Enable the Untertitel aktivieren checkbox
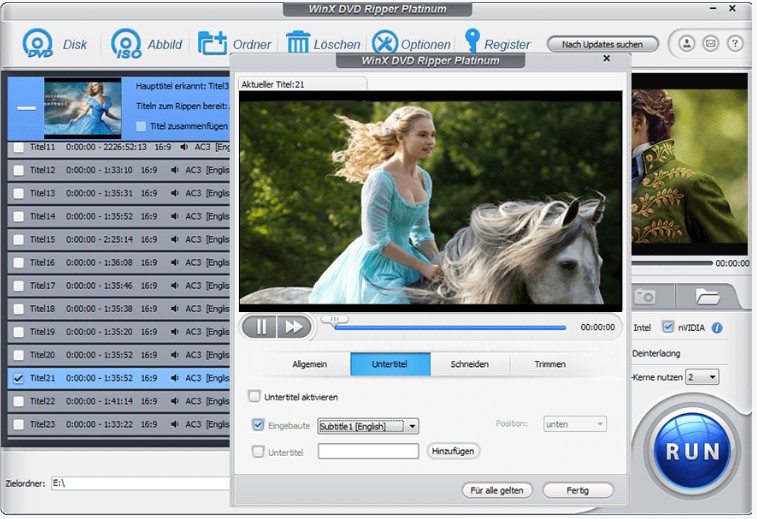 click(254, 396)
